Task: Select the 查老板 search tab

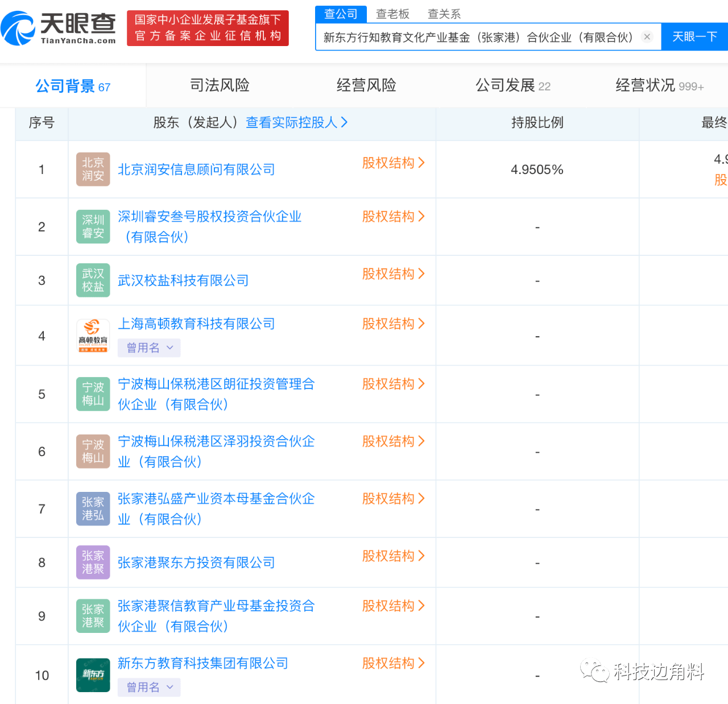Action: pyautogui.click(x=392, y=14)
